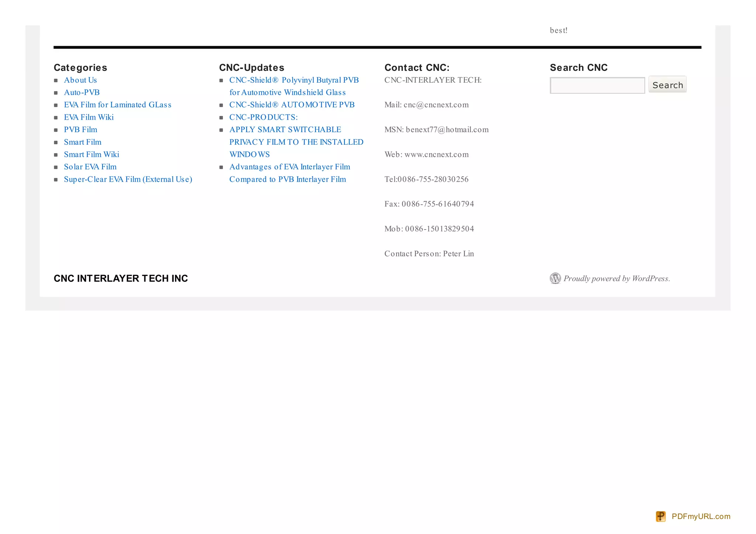Focus the Search CNC text field
The height and width of the screenshot is (534, 756).
pos(597,85)
